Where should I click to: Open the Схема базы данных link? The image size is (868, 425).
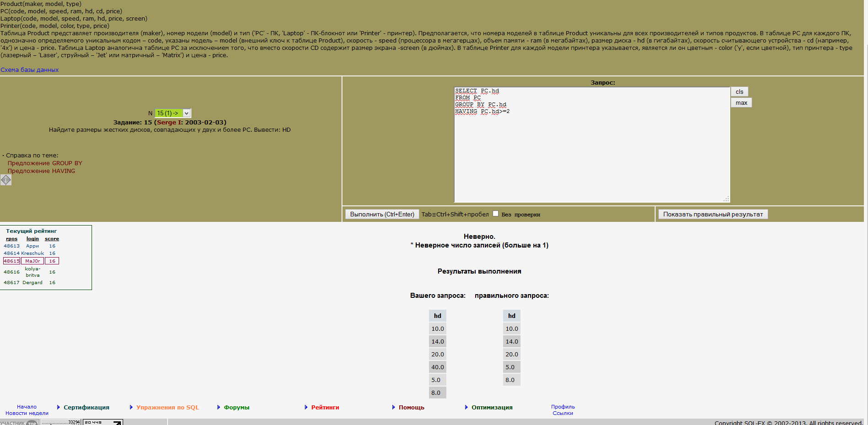pos(30,70)
